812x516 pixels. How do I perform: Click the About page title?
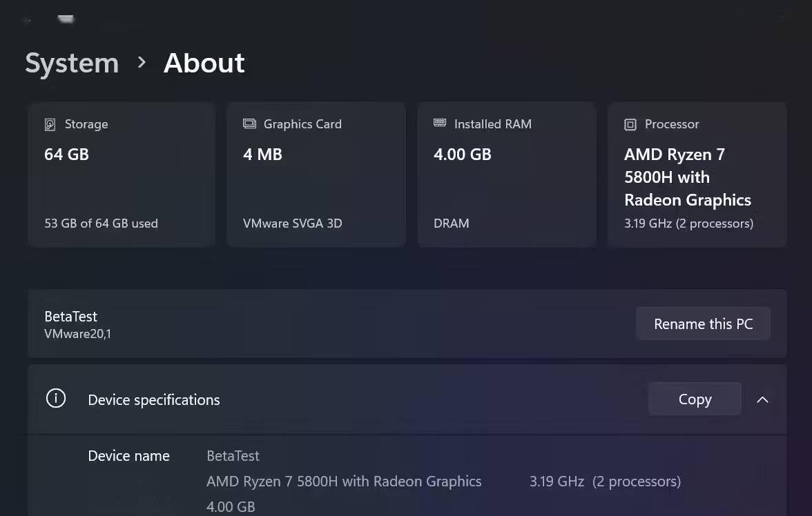pyautogui.click(x=204, y=63)
